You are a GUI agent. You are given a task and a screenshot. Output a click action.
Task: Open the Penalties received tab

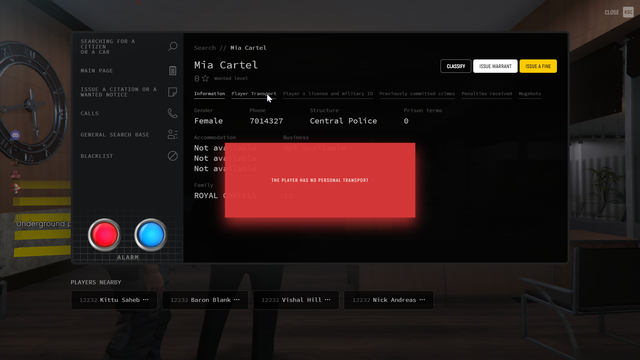pos(487,94)
